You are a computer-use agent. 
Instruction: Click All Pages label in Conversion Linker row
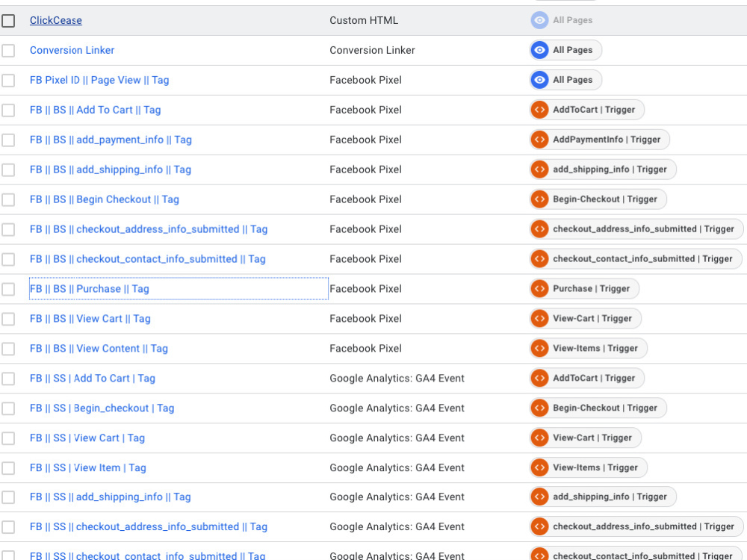coord(573,50)
